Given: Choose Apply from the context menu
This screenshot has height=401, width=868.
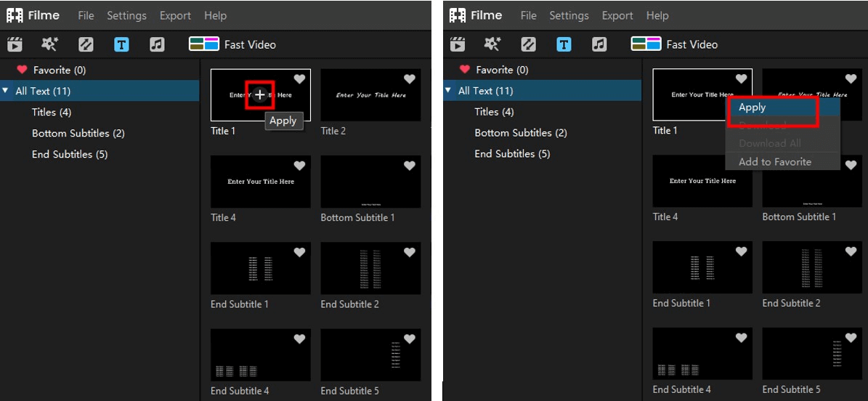Looking at the screenshot, I should 753,108.
